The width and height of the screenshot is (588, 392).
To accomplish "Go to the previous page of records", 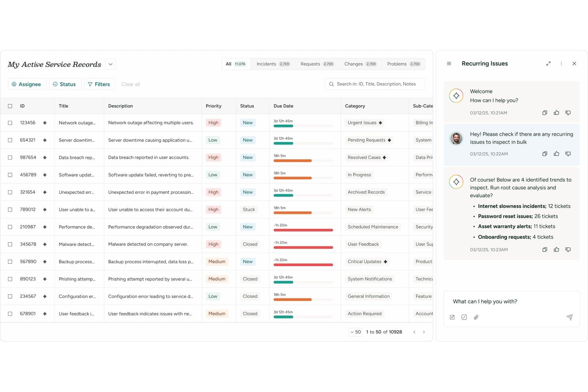I will click(x=414, y=332).
